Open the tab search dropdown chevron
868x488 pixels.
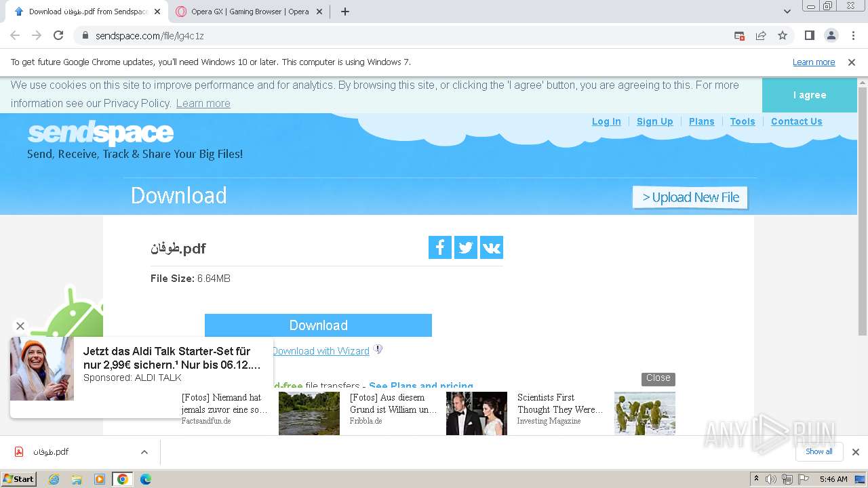(x=787, y=12)
